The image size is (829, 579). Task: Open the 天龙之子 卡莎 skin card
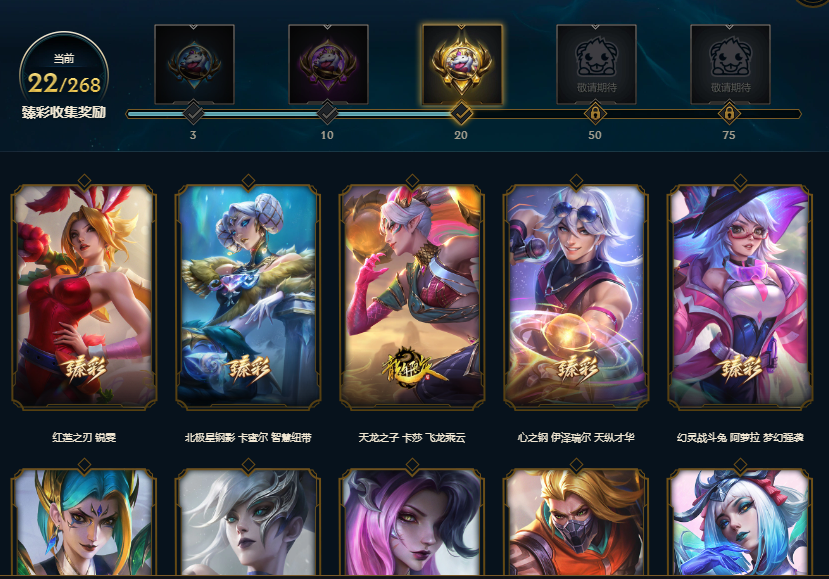(x=412, y=297)
